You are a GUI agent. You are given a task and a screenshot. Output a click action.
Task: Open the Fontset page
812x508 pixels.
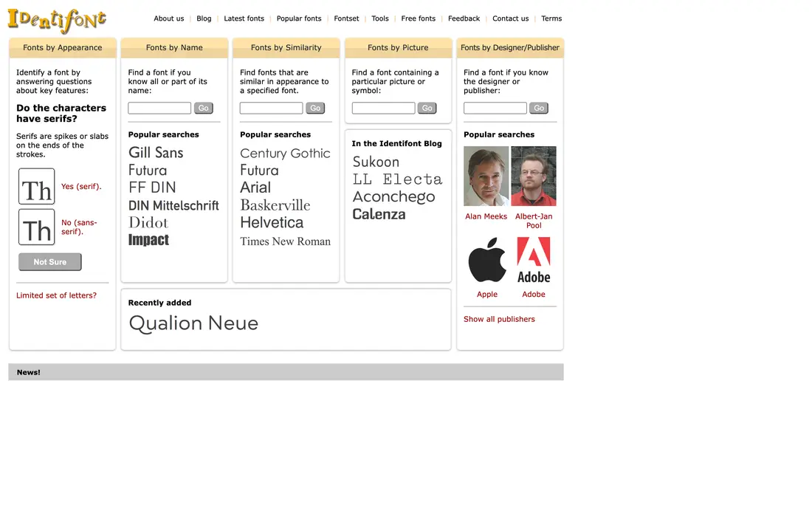coord(346,18)
